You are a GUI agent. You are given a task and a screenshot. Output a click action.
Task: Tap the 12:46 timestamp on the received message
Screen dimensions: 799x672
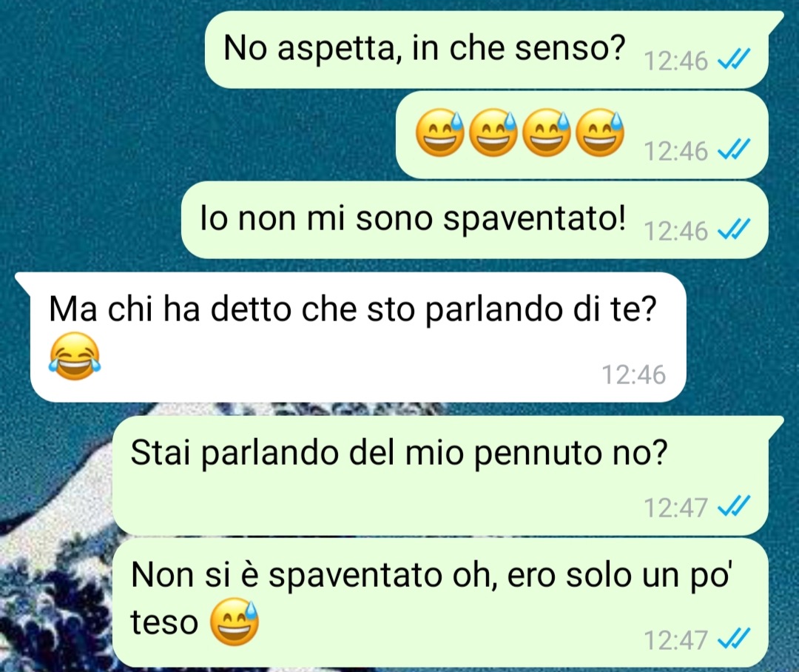[634, 374]
